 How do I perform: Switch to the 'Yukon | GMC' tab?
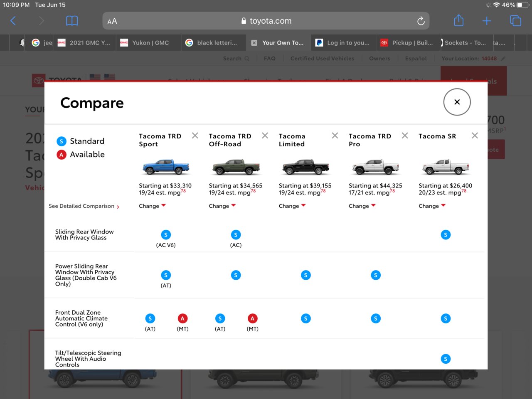pos(149,43)
